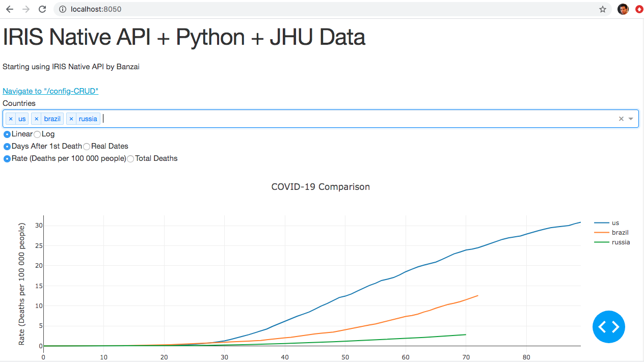This screenshot has height=362, width=644.
Task: Select Rate (Deaths per 100 000 people)
Action: pos(7,159)
